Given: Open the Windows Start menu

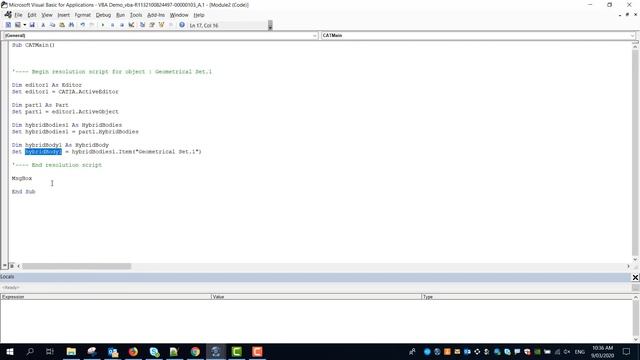Looking at the screenshot, I should (x=10, y=351).
